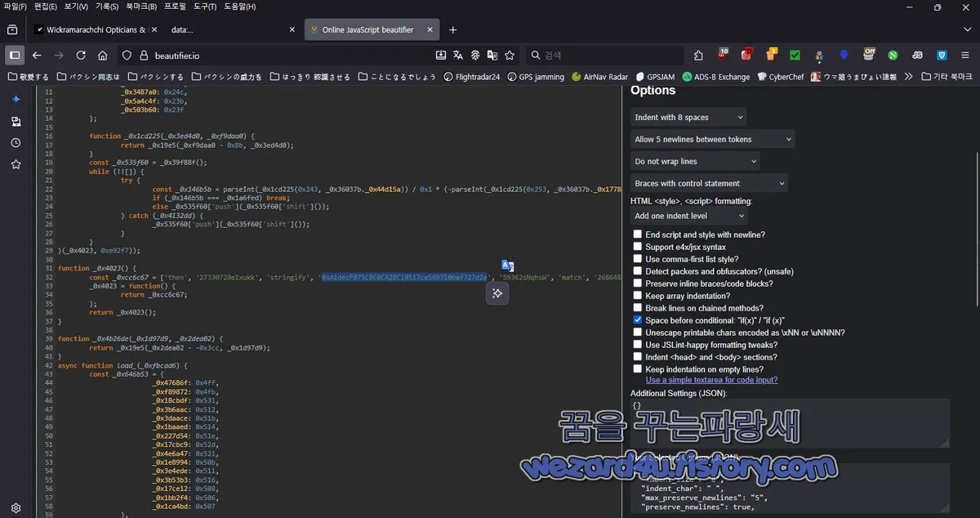Image resolution: width=980 pixels, height=518 pixels.
Task: Click the JS toggle extension icon
Action: [917, 56]
